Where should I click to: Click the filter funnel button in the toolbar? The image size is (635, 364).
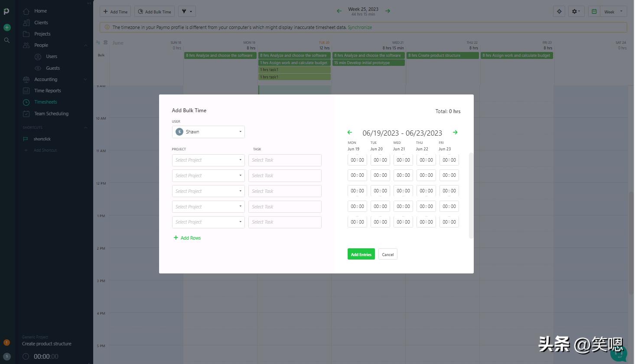tap(187, 12)
